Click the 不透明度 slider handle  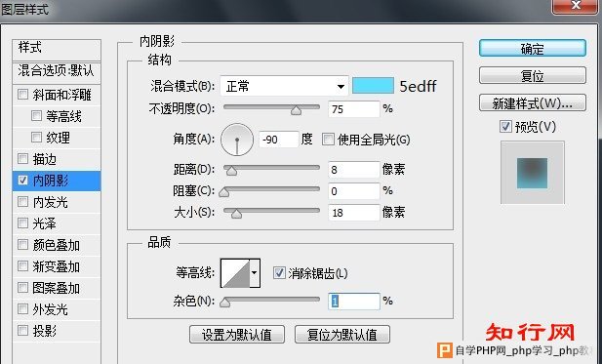point(296,110)
